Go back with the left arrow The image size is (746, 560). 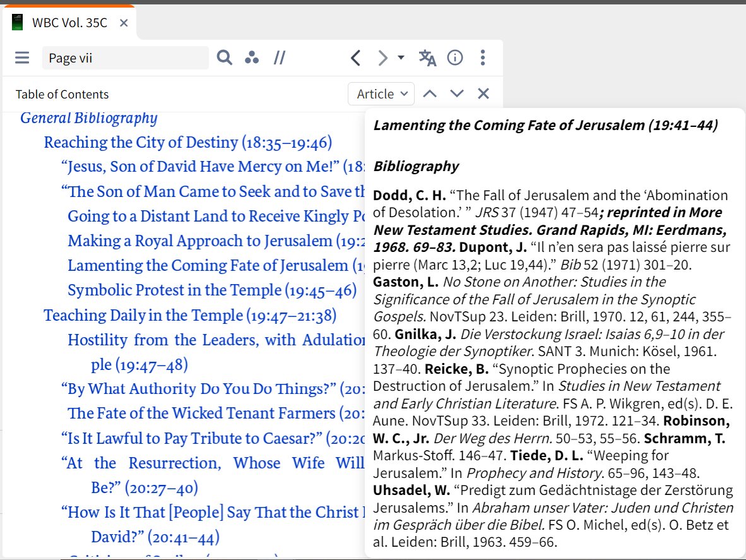[x=355, y=58]
